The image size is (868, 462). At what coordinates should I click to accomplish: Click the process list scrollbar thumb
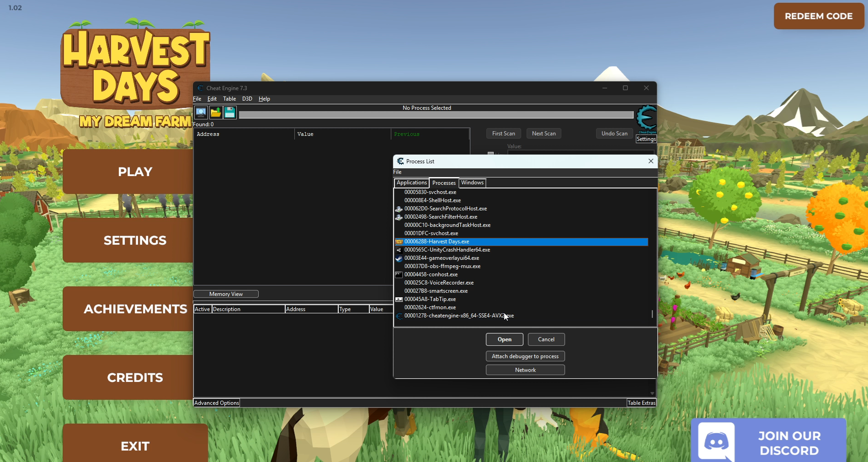[652, 314]
